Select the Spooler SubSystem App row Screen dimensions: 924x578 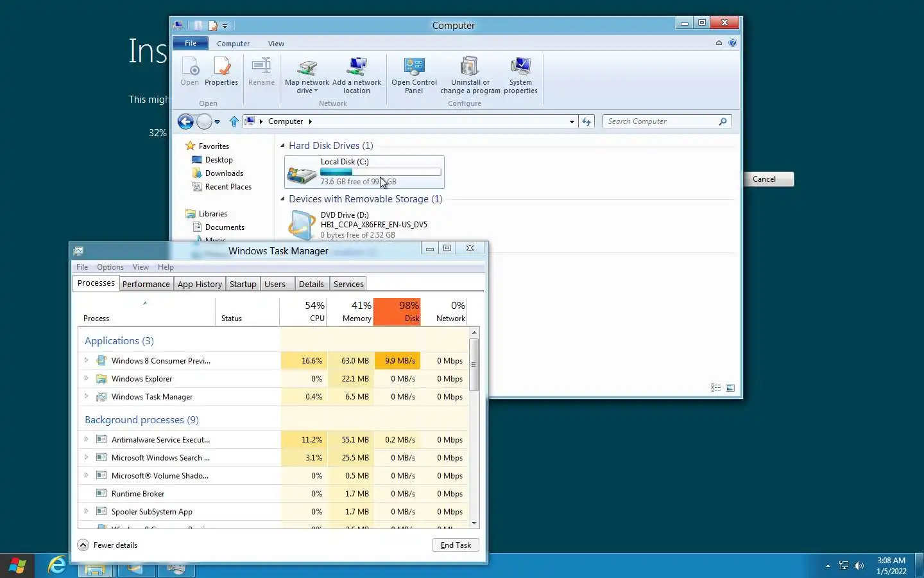[274, 512]
